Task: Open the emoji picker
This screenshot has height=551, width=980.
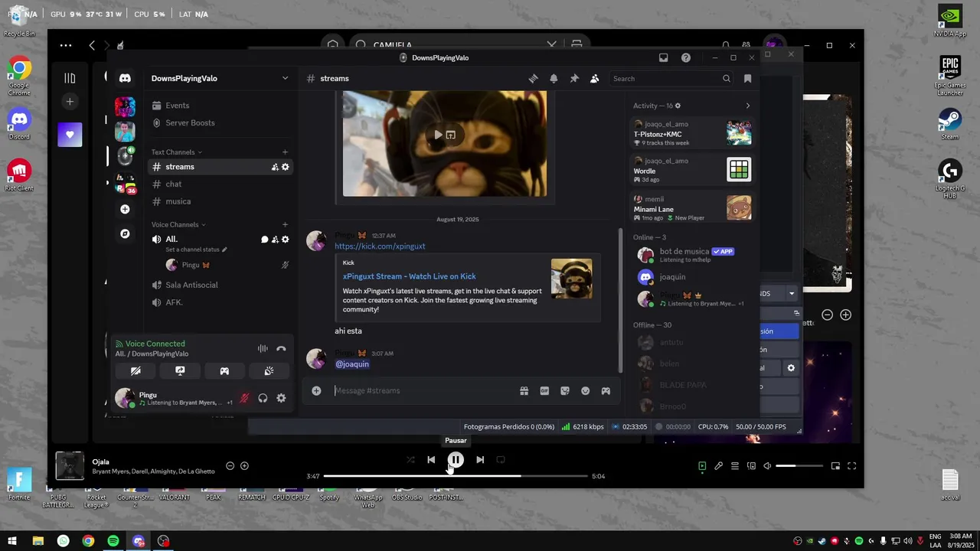Action: pyautogui.click(x=585, y=390)
